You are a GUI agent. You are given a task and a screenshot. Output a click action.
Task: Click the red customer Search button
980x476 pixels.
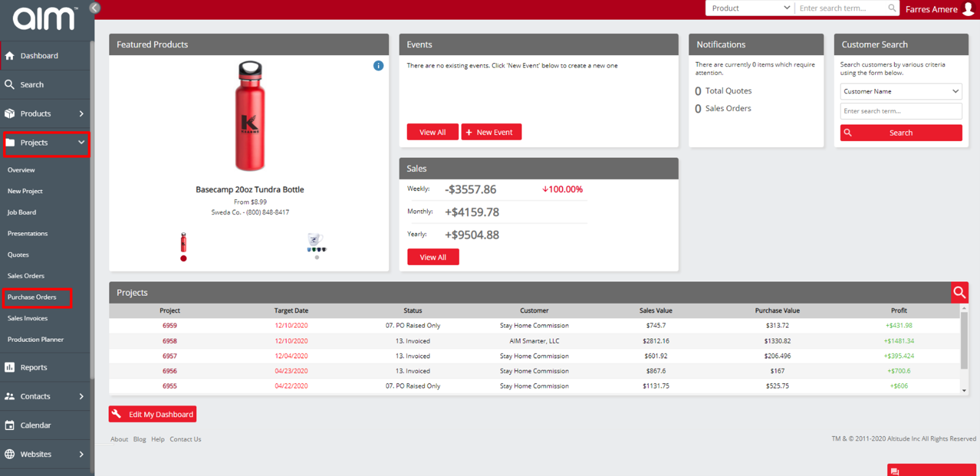coord(901,133)
